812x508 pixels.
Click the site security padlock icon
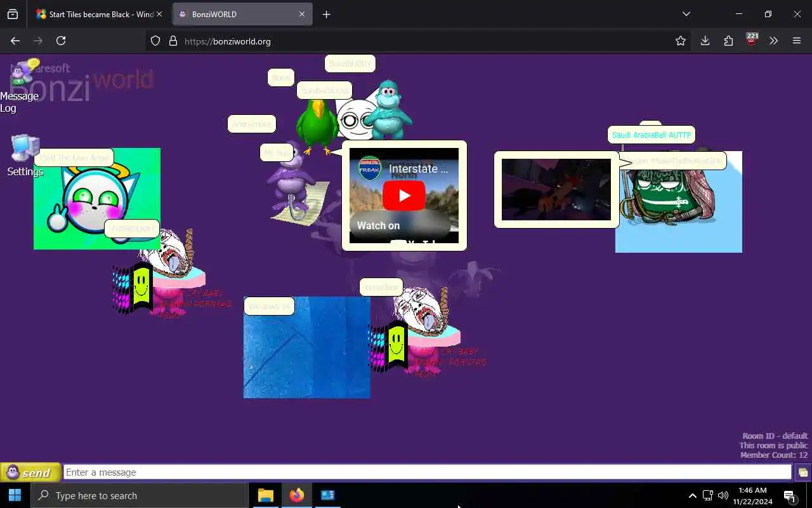tap(173, 41)
